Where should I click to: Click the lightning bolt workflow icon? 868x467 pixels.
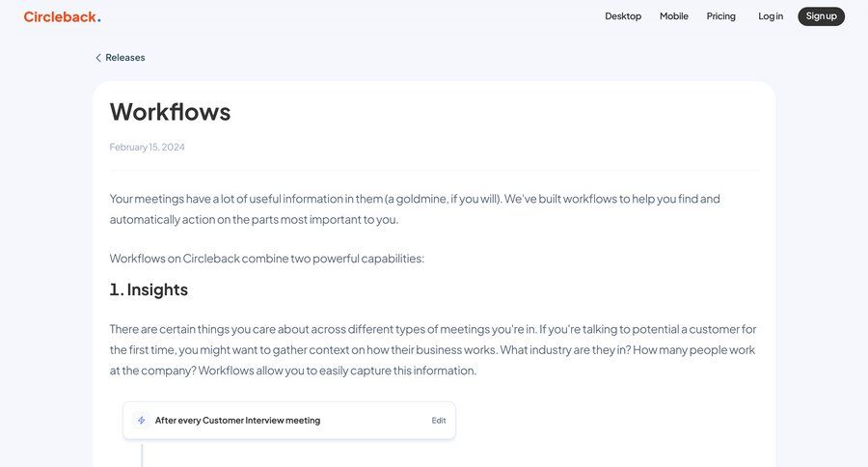click(142, 421)
